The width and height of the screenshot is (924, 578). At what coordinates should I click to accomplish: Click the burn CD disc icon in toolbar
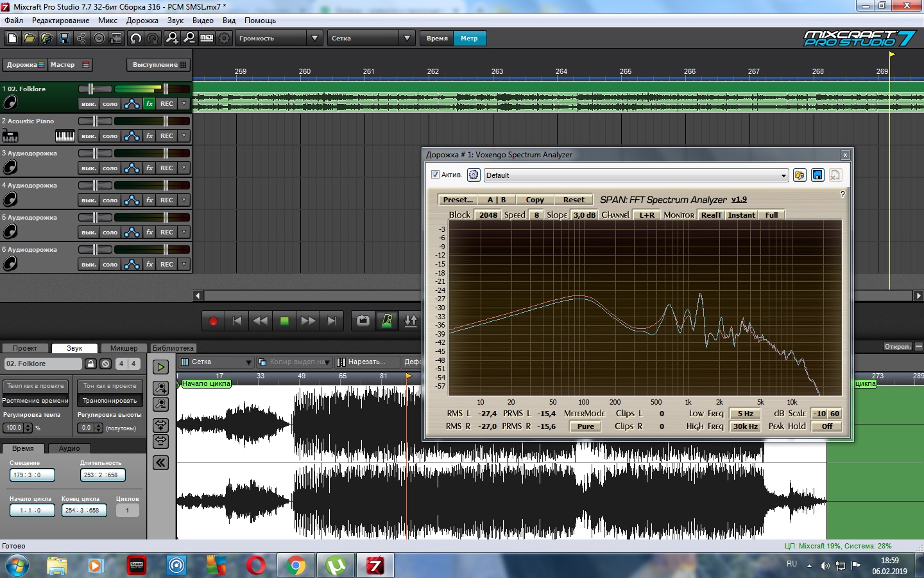(99, 39)
